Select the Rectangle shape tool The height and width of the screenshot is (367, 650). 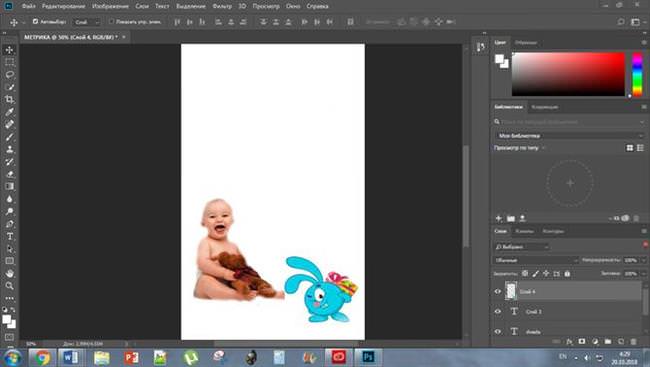[x=10, y=261]
